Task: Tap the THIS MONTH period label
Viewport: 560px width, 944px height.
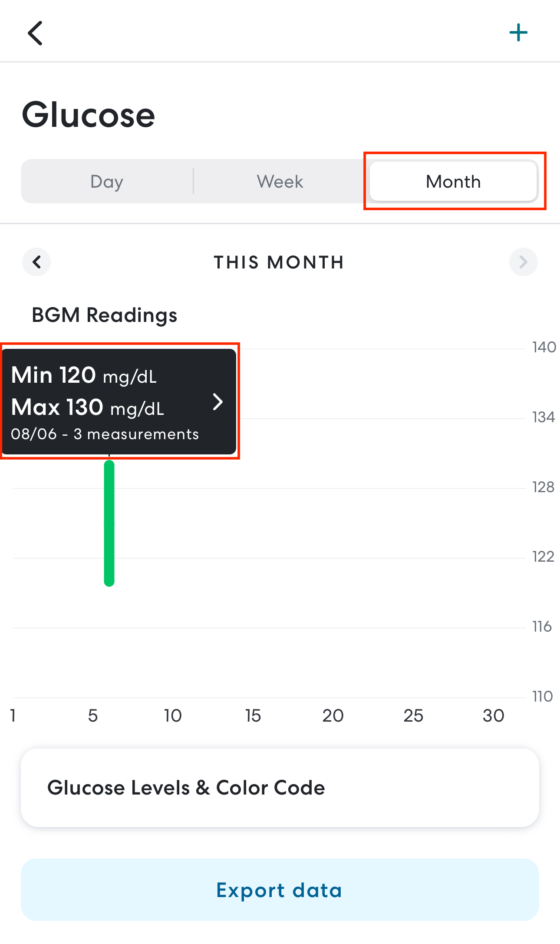Action: pyautogui.click(x=279, y=262)
